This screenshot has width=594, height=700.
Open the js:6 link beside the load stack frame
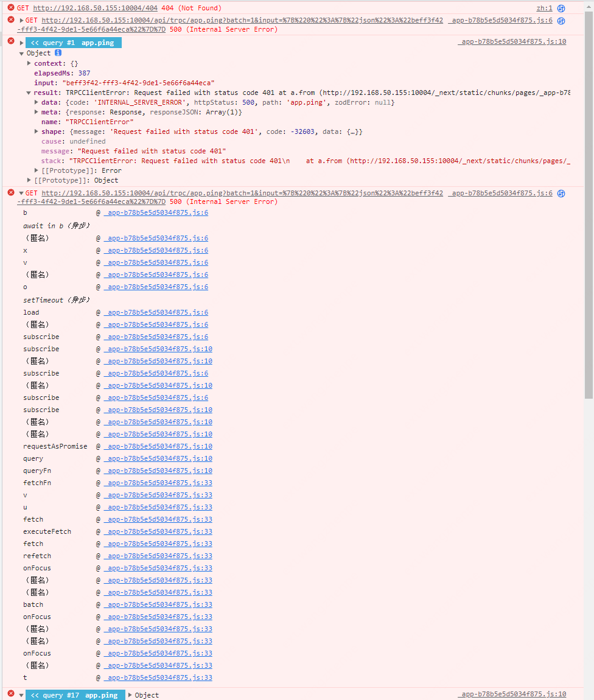click(x=156, y=312)
